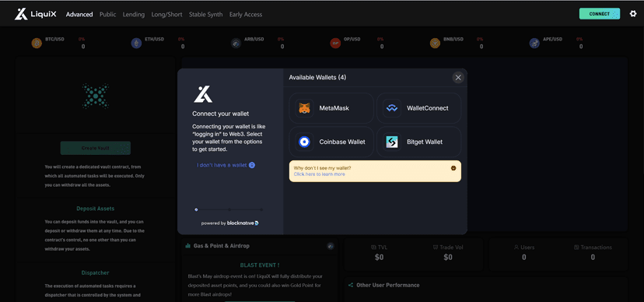Click the ETH/USD ticker icon

point(136,43)
